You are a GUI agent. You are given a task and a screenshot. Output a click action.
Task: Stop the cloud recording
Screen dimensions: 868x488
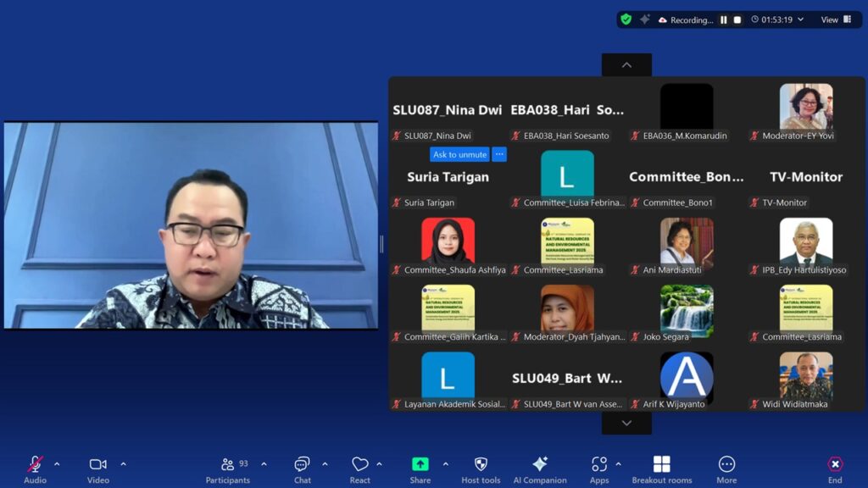737,19
